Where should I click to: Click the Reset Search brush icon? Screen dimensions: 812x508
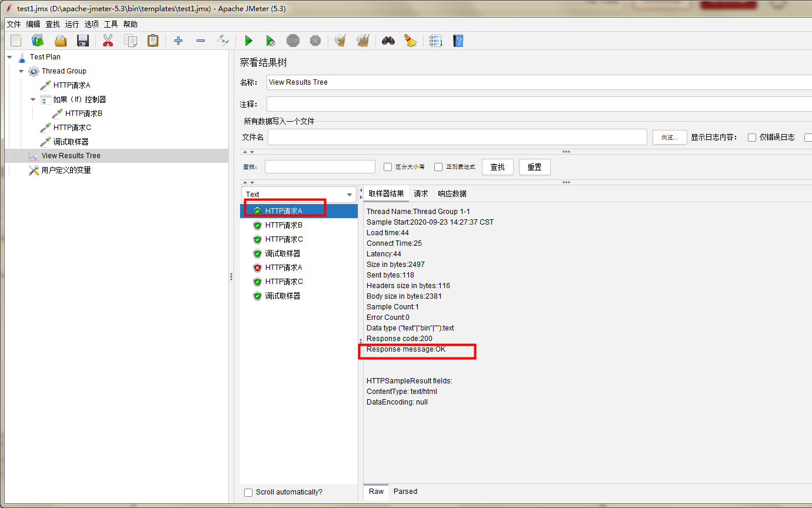410,41
